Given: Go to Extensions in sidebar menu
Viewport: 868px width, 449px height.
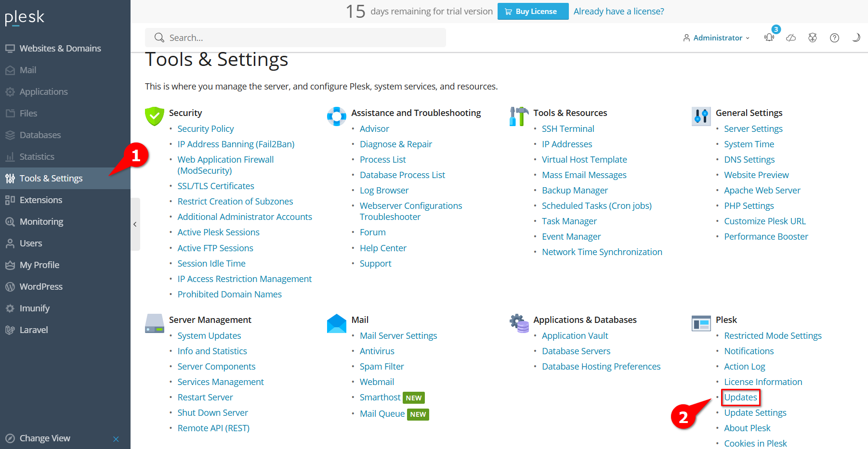Looking at the screenshot, I should (41, 200).
